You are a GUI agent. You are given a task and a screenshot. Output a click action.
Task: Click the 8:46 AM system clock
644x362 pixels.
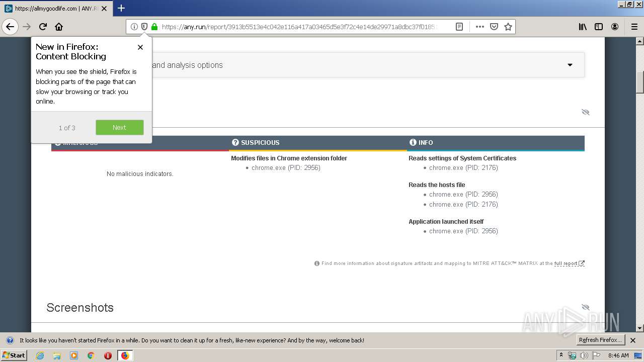pos(618,355)
